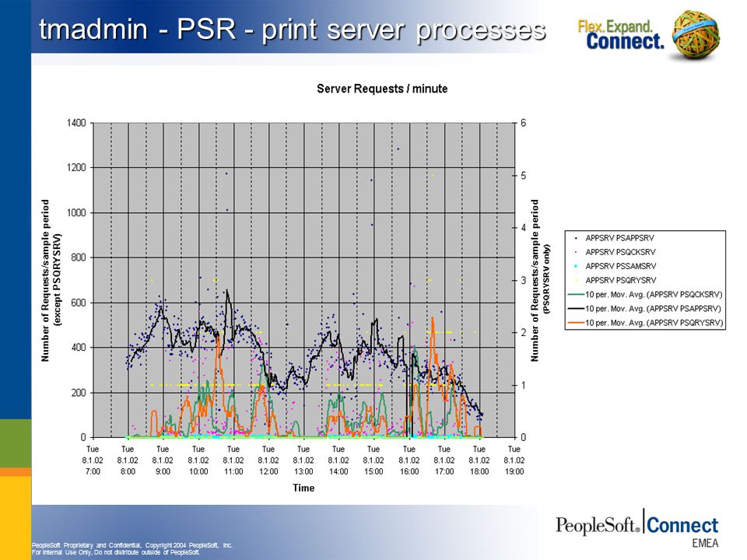
Task: Click right axis value 3
Action: click(x=523, y=281)
